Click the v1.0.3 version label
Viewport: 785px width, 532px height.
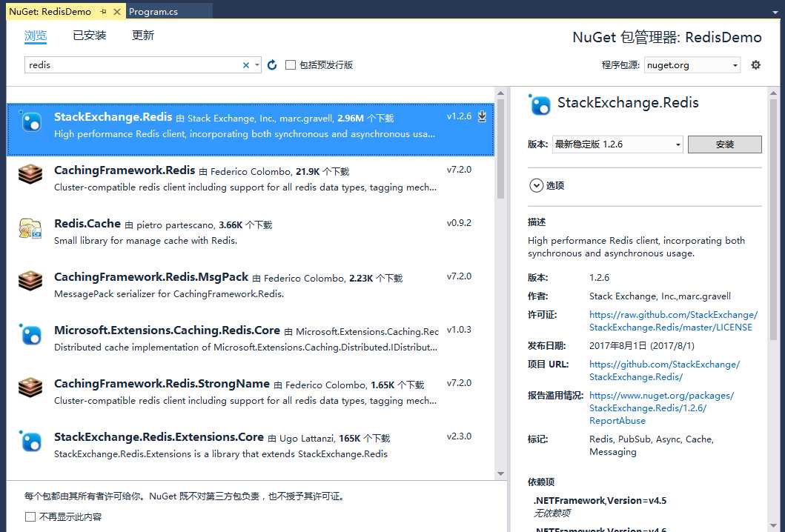click(459, 329)
